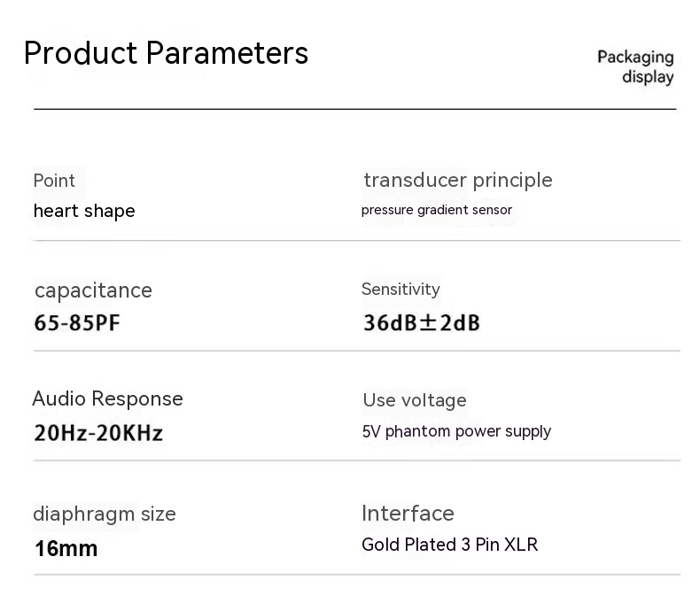Click the 5V phantom power supply text
Screen dimensions: 700x611
click(456, 432)
